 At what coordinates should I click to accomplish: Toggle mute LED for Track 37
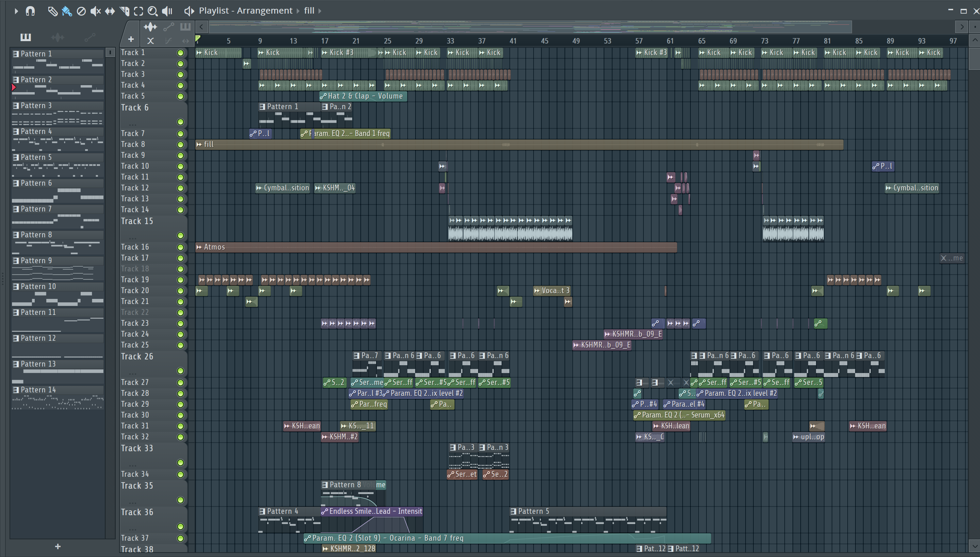point(180,538)
